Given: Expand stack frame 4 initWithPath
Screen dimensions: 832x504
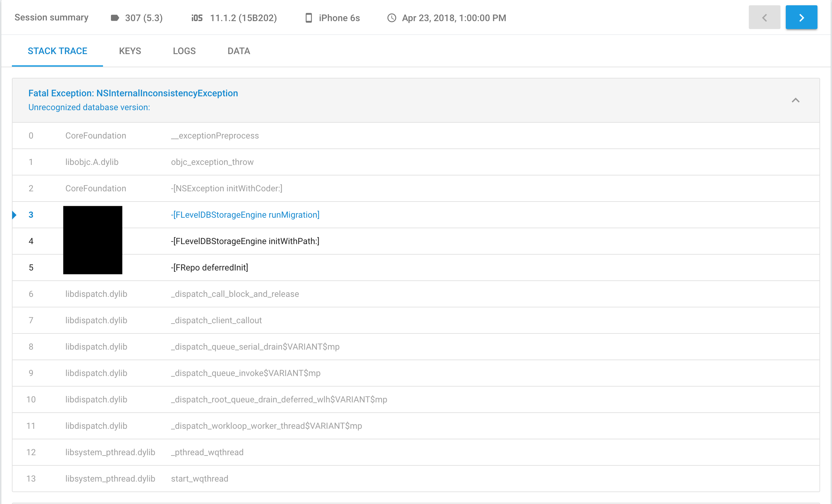Looking at the screenshot, I should pos(245,241).
